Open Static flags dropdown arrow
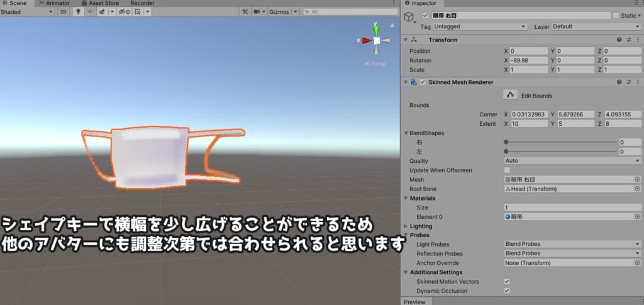 [x=640, y=16]
